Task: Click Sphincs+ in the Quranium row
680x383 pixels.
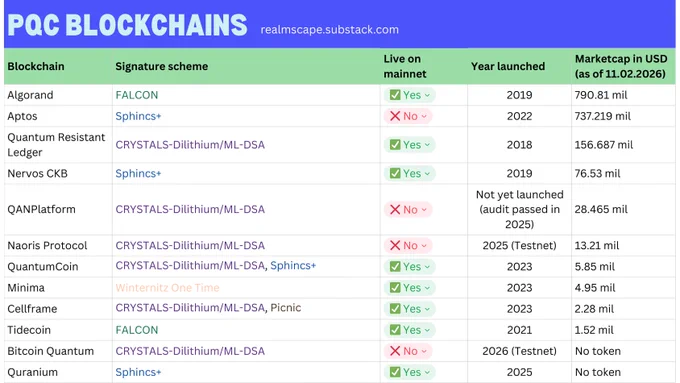Action: [x=138, y=372]
